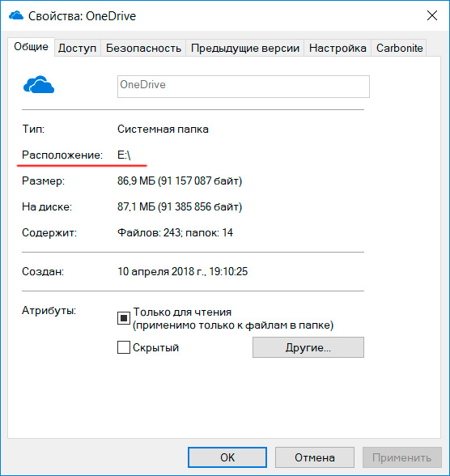Open the 'Доступ' tab
The height and width of the screenshot is (476, 450).
point(78,48)
